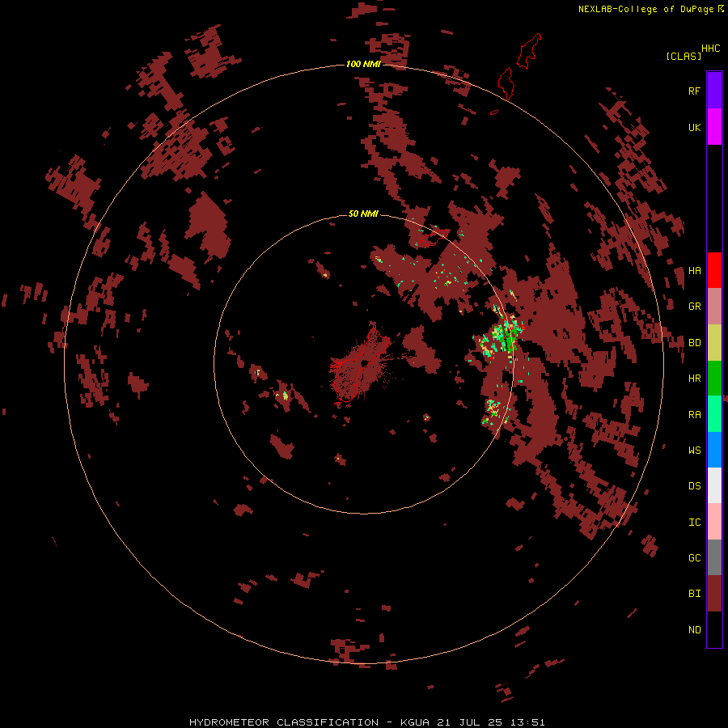The height and width of the screenshot is (728, 728).
Task: Click the RF legend label
Action: [694, 91]
